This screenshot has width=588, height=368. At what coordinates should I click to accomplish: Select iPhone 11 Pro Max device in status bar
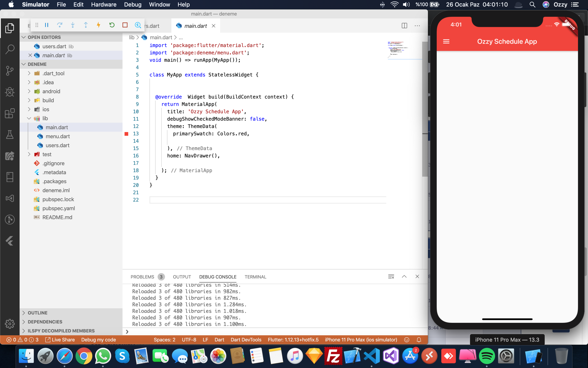(x=361, y=340)
